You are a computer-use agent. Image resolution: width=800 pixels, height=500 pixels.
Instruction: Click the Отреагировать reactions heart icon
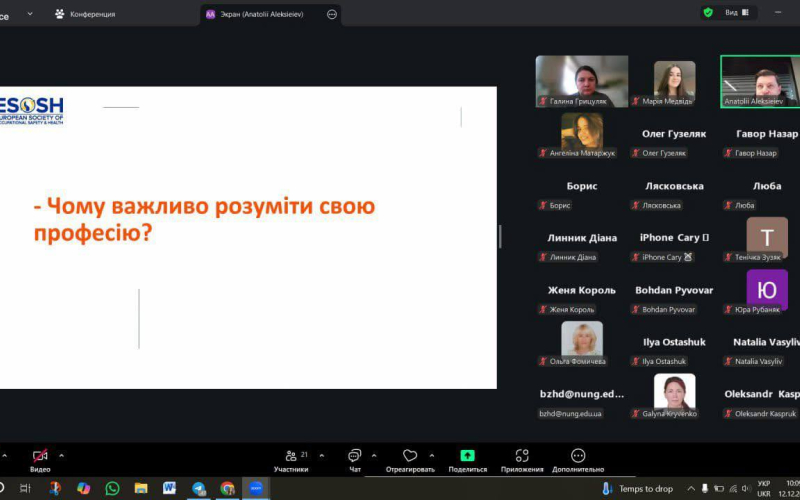(410, 459)
